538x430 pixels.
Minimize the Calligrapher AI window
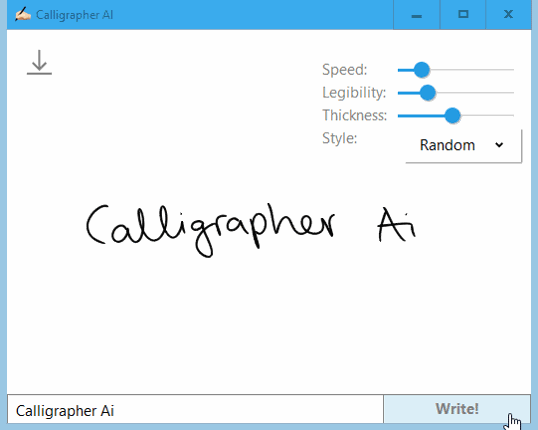click(x=417, y=15)
